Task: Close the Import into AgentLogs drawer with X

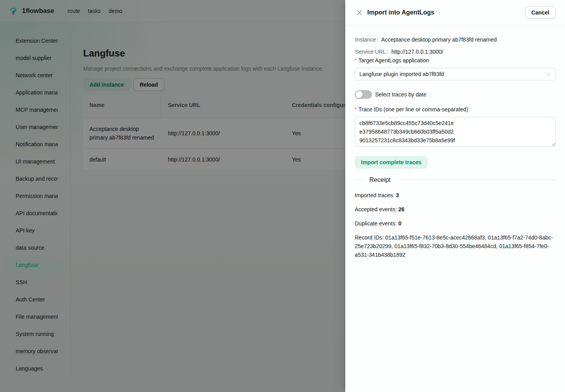Action: tap(359, 13)
